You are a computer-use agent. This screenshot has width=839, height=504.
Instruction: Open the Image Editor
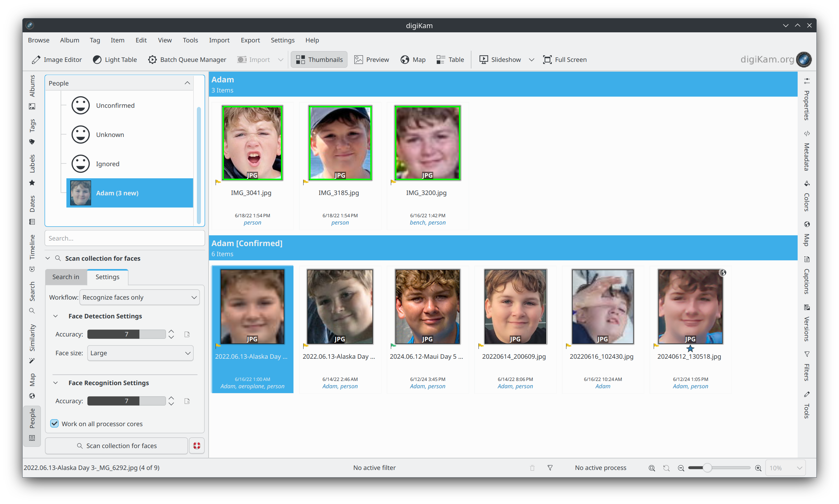(57, 59)
